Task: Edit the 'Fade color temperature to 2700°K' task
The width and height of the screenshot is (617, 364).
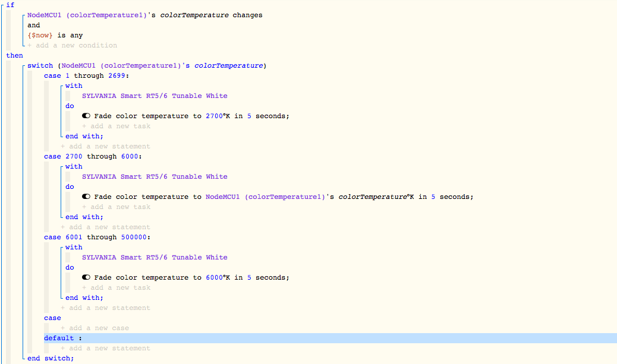Action: [191, 116]
